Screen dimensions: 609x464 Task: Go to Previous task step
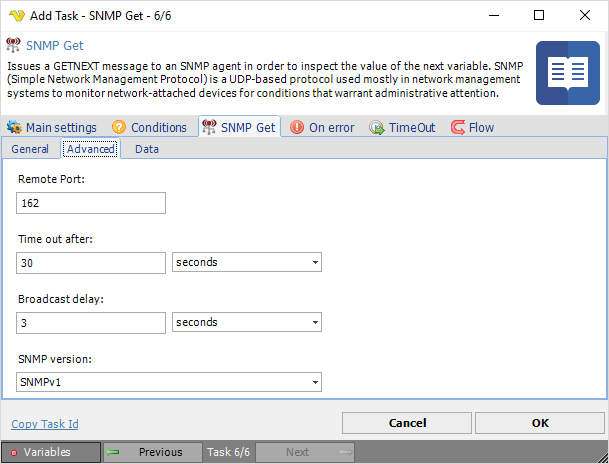tap(152, 452)
